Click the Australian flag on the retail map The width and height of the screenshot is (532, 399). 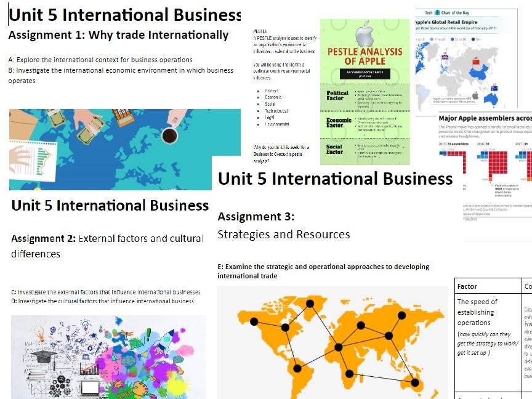click(494, 89)
